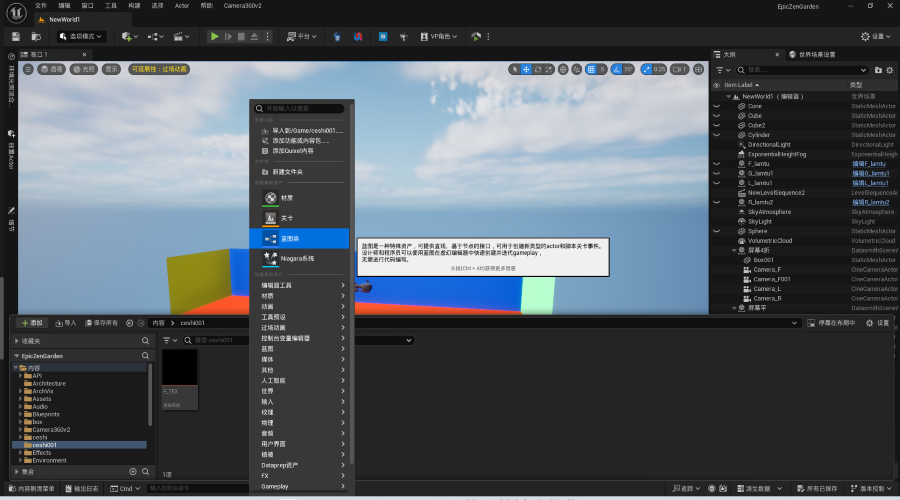Open the 选项模式 mode dropdown
This screenshot has height=500, width=900.
tap(80, 36)
